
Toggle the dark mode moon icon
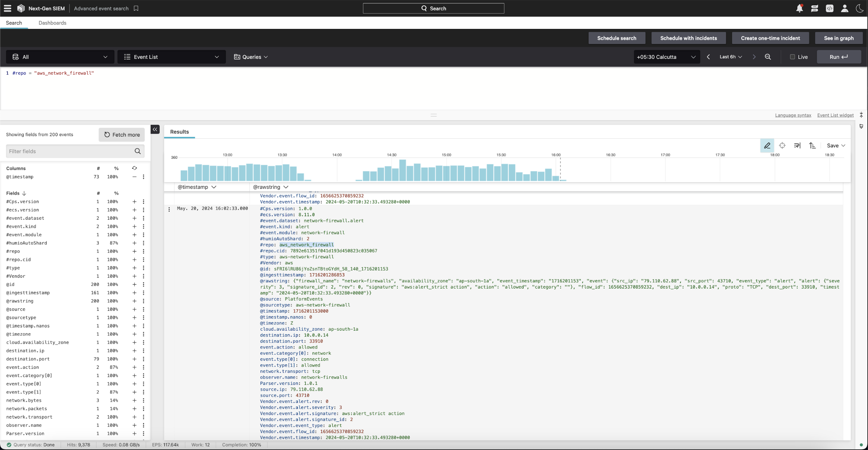point(860,8)
